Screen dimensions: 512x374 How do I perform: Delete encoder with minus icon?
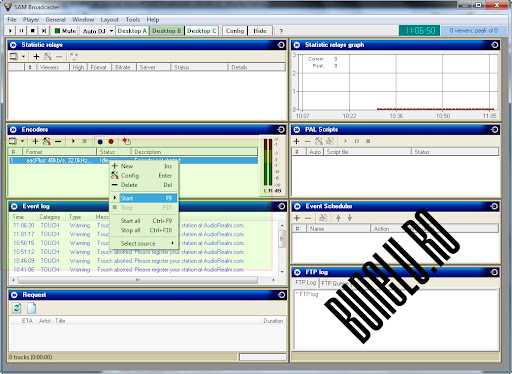[58, 141]
